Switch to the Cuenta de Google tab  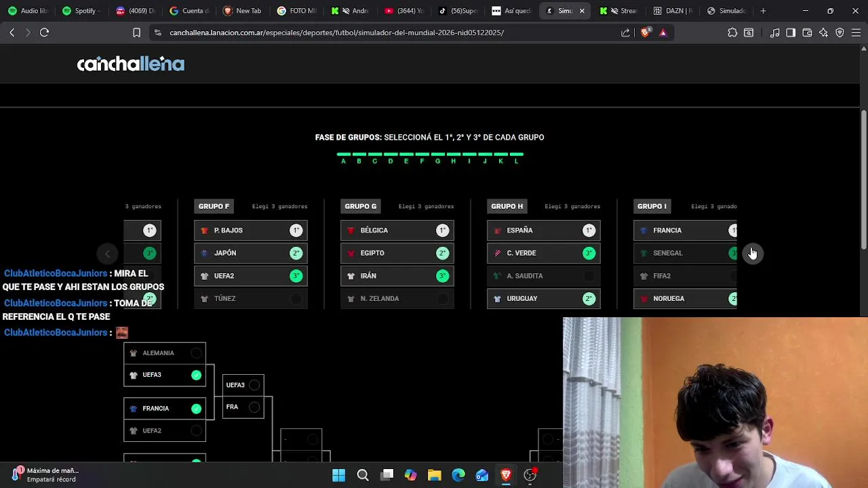click(190, 11)
